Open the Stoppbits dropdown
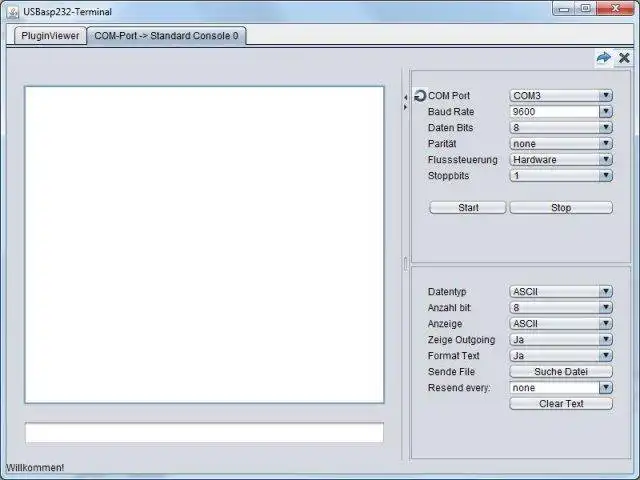Screen dimensions: 640x480 point(561,176)
